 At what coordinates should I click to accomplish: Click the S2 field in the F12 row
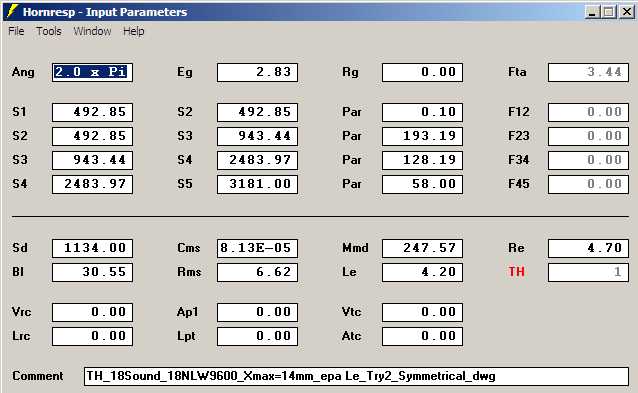[x=257, y=112]
